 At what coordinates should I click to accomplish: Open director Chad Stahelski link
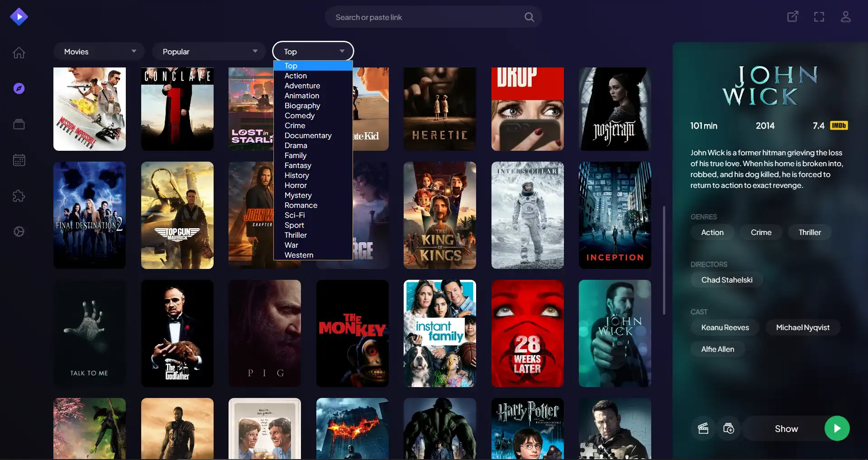pyautogui.click(x=726, y=280)
